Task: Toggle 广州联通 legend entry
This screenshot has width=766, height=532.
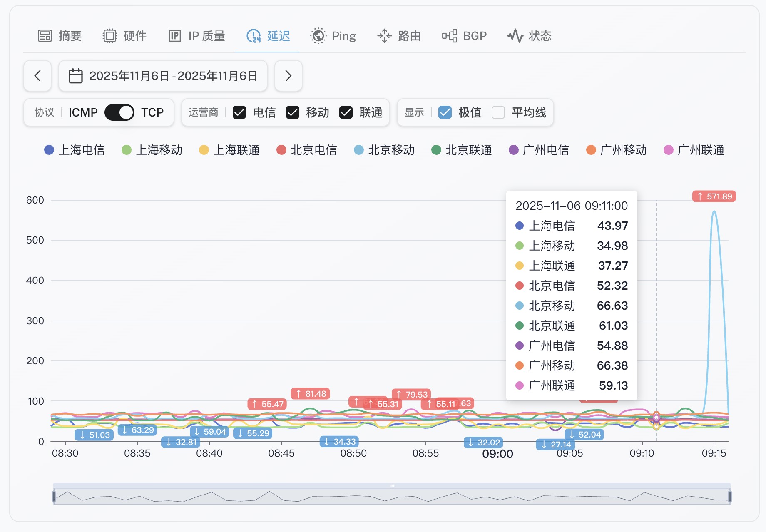Action: pyautogui.click(x=694, y=150)
